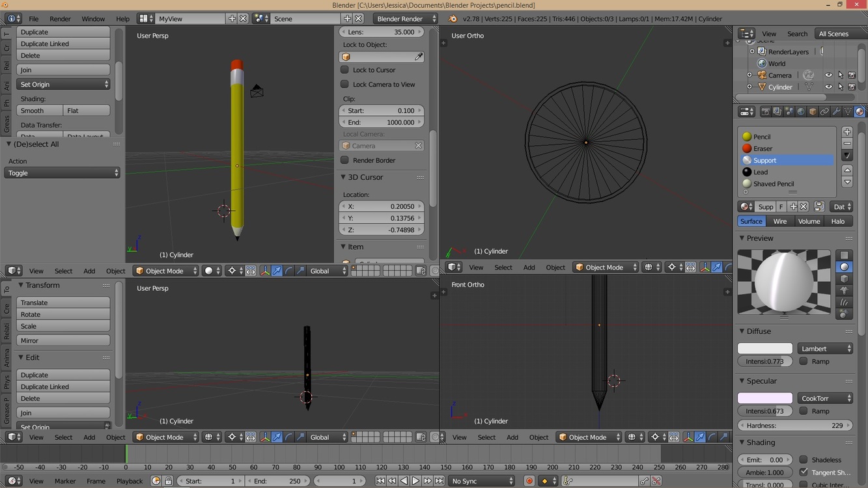Image resolution: width=868 pixels, height=488 pixels.
Task: Switch to the Wire material type tab
Action: (779, 221)
